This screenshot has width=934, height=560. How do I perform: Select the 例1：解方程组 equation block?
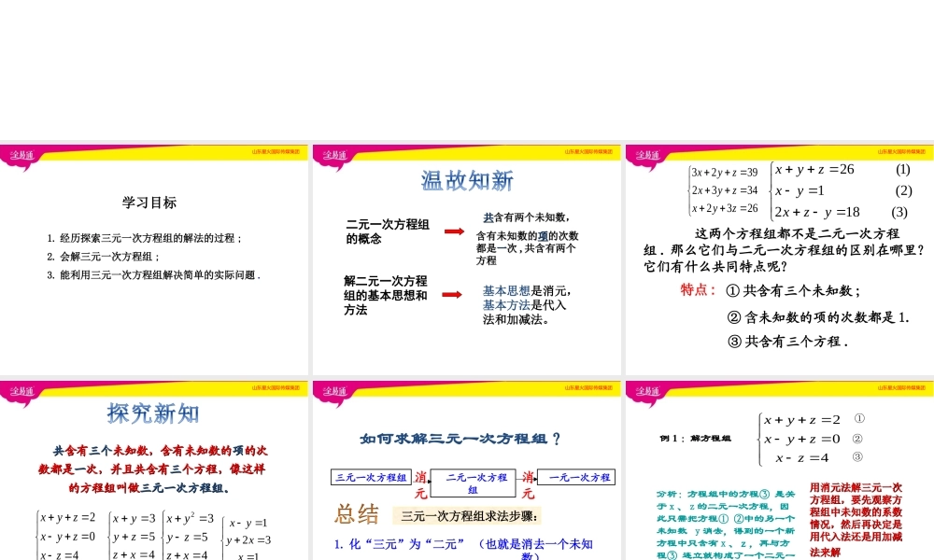click(x=803, y=437)
